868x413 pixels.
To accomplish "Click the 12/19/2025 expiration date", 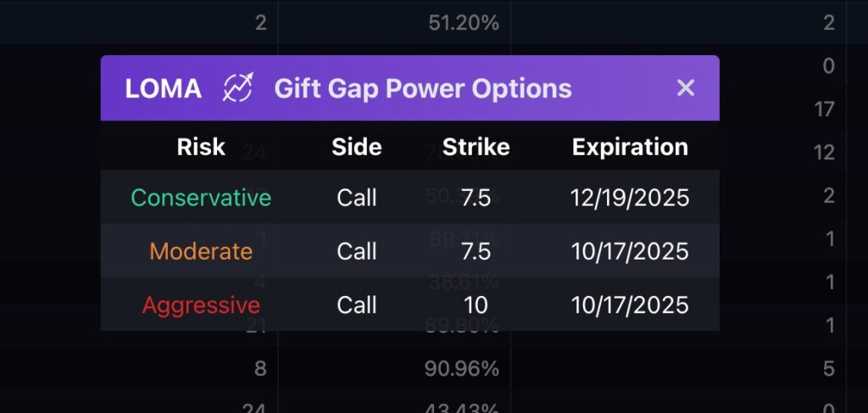I will (630, 198).
